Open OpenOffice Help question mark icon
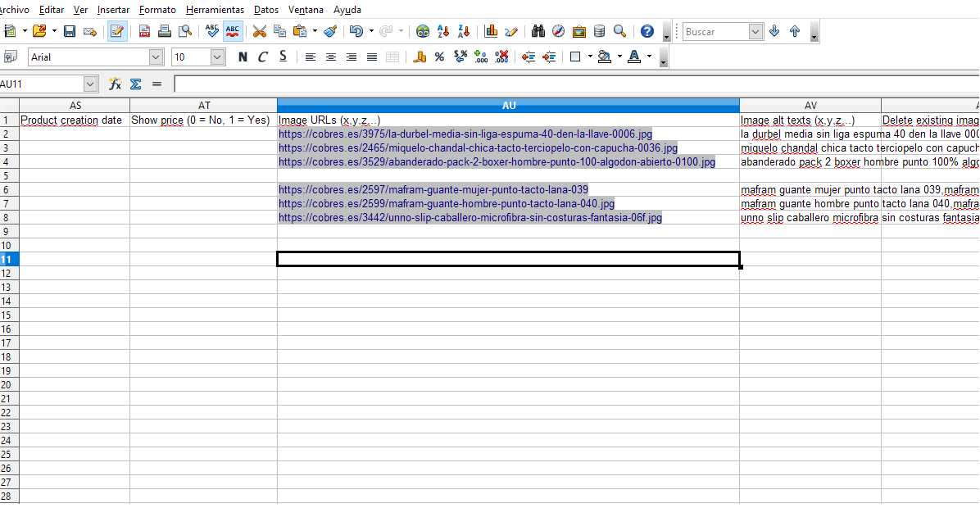980x508 pixels. (647, 31)
